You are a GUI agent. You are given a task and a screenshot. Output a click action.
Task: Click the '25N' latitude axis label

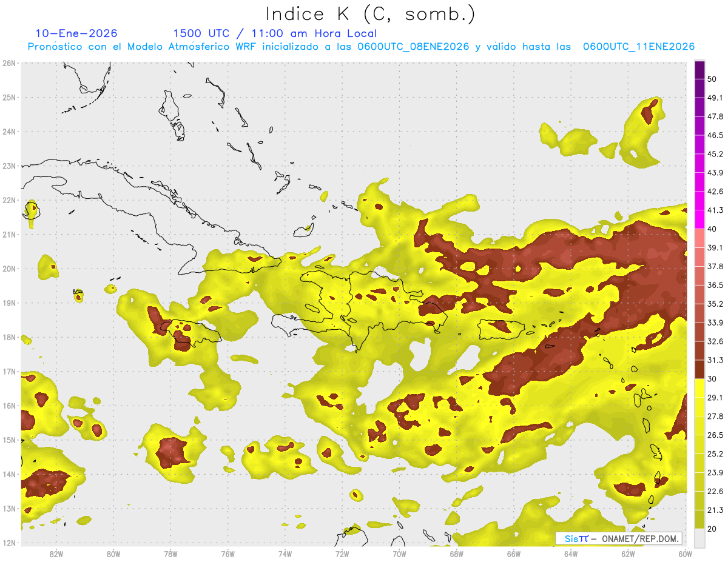(x=9, y=97)
